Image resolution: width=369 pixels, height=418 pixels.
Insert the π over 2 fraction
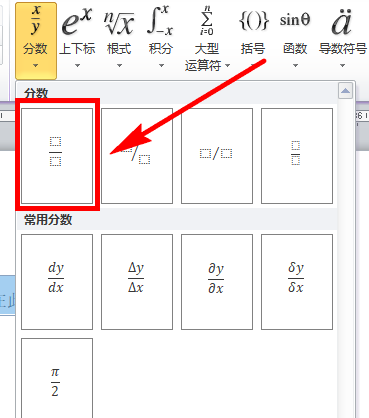point(57,378)
